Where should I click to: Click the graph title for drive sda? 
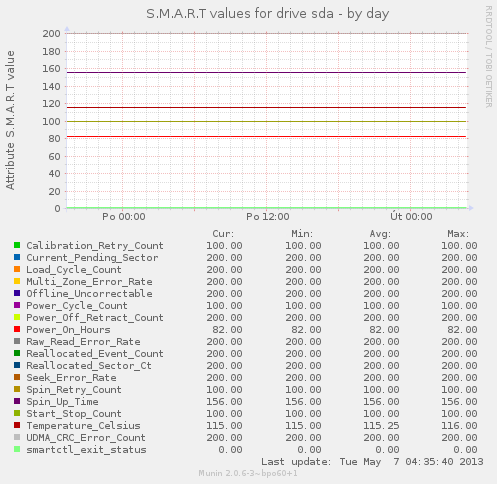(x=268, y=14)
